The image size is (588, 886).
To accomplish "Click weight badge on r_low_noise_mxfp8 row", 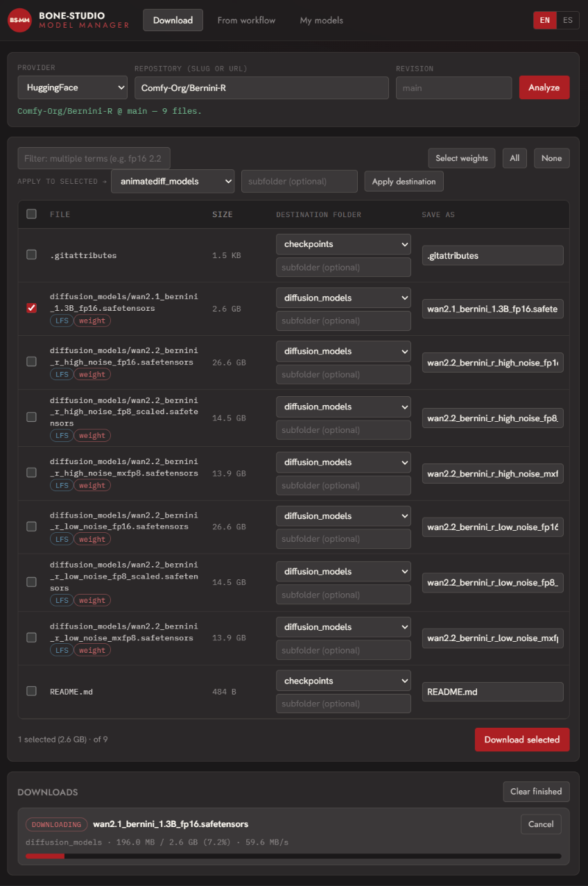I will coord(92,650).
